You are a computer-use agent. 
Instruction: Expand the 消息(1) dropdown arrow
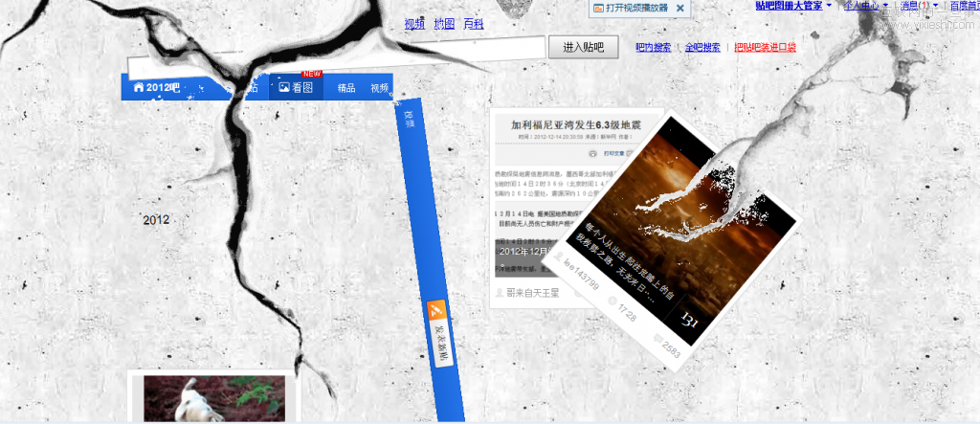tap(935, 6)
